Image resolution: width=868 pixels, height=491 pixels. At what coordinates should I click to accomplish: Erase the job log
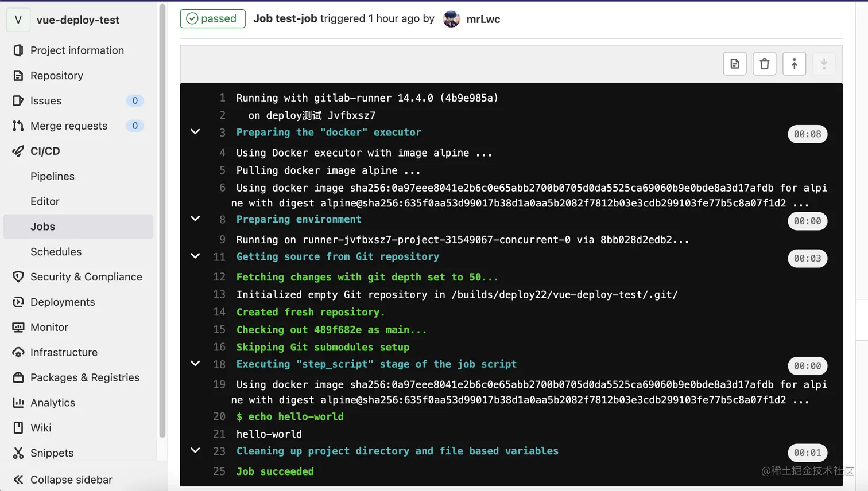tap(764, 64)
